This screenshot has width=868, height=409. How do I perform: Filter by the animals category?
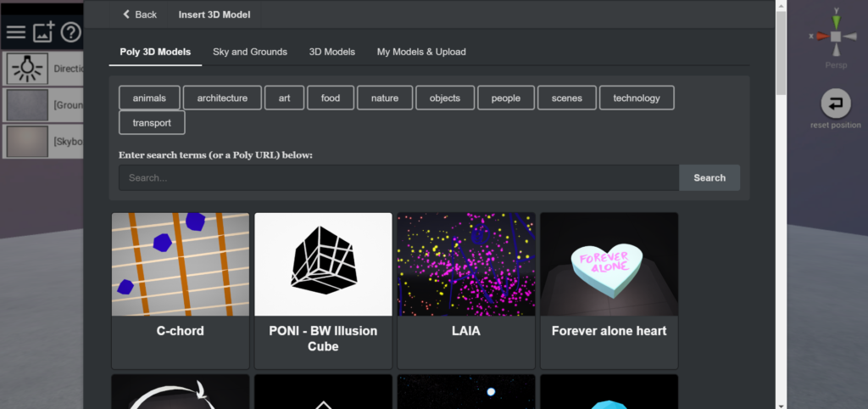pos(149,98)
